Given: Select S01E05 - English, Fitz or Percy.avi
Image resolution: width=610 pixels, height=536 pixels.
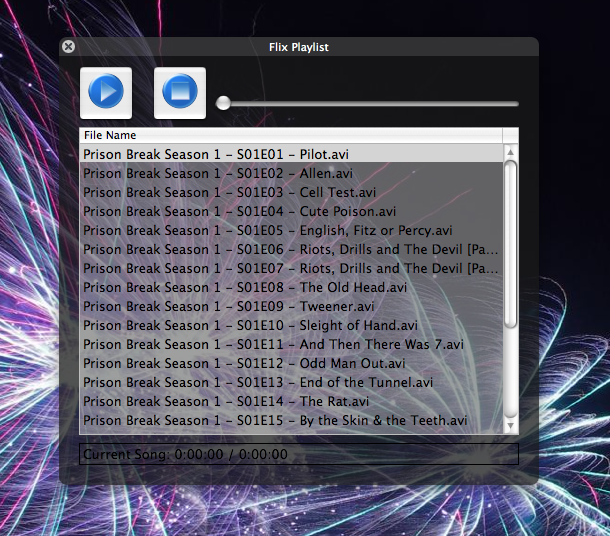Looking at the screenshot, I should click(x=291, y=231).
